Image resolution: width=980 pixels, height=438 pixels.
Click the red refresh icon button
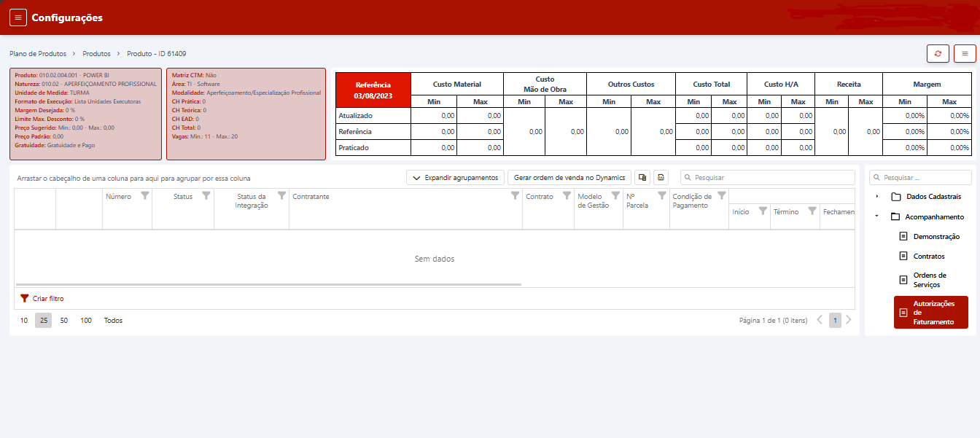[938, 53]
